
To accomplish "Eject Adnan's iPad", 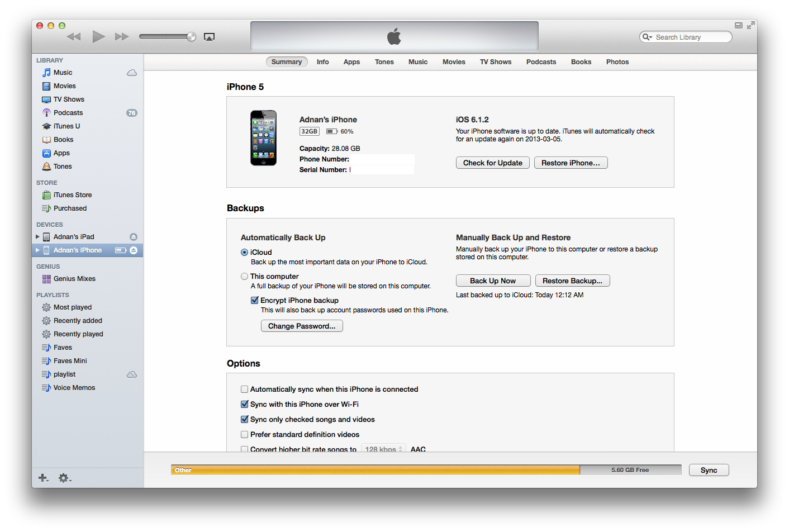I will pyautogui.click(x=134, y=237).
